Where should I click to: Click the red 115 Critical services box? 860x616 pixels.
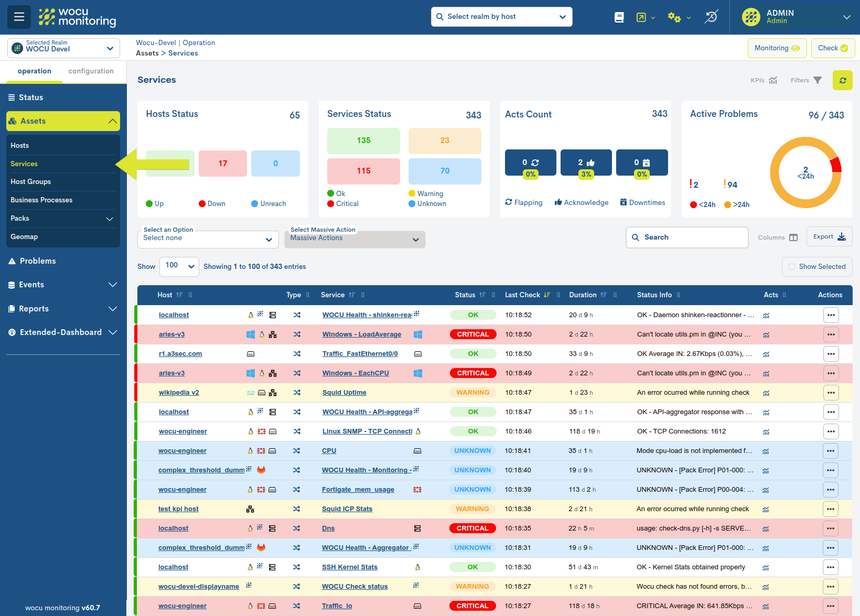click(x=364, y=171)
